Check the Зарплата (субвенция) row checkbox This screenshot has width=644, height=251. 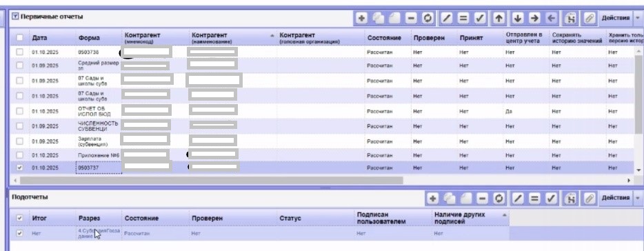19,141
